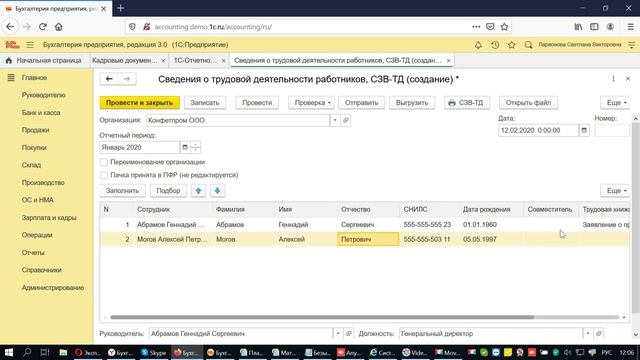The height and width of the screenshot is (360, 640).
Task: Open browser page actions ellipsis
Action: click(476, 27)
